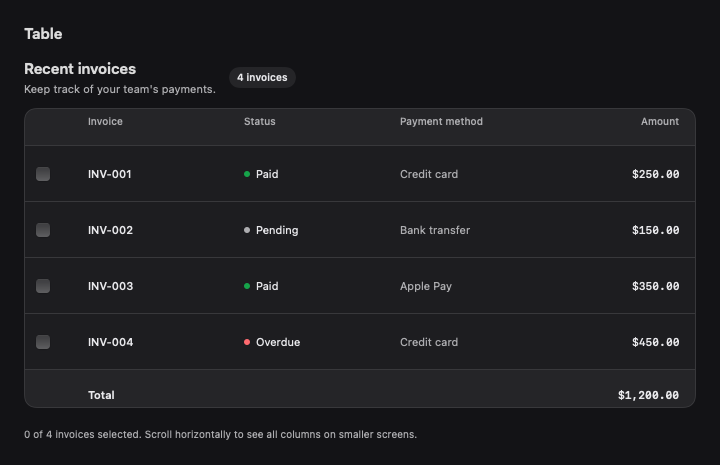Click the $450.00 amount

[655, 342]
